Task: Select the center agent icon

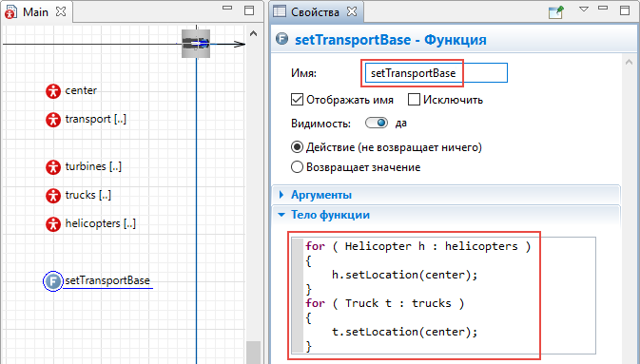Action: click(x=53, y=91)
